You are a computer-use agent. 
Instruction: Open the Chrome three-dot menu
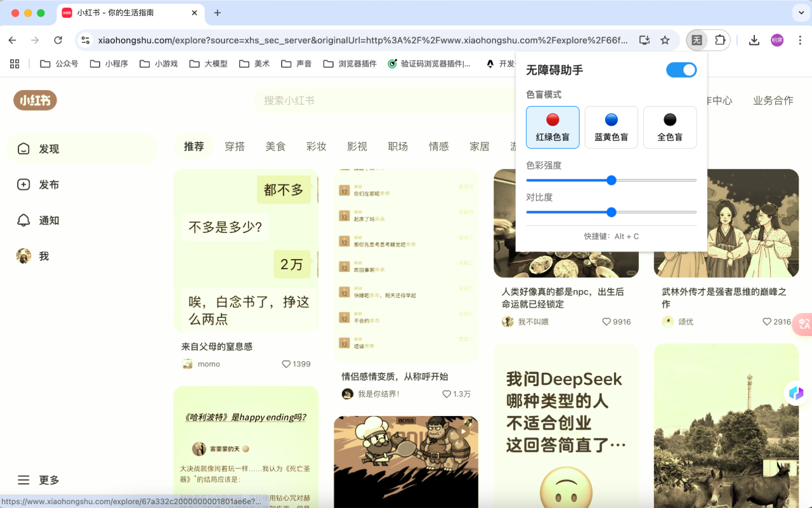(x=799, y=40)
